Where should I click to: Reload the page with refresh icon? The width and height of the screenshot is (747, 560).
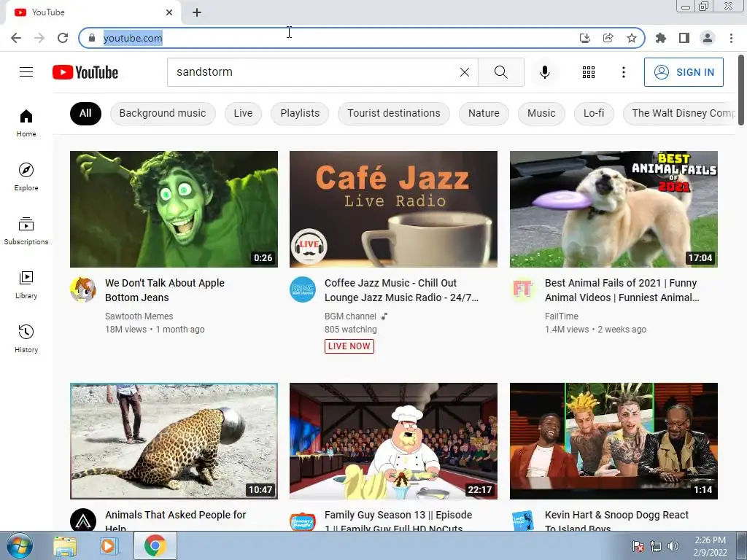[63, 38]
